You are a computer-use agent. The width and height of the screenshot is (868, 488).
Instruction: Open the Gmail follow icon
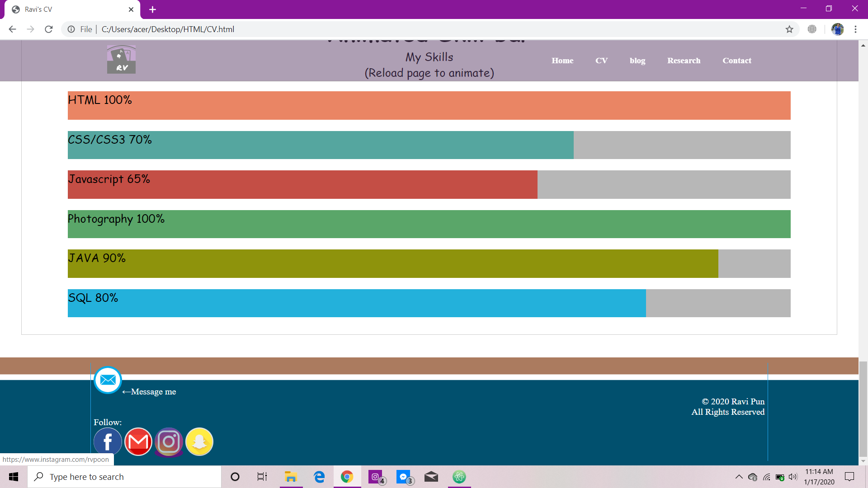[x=138, y=441]
